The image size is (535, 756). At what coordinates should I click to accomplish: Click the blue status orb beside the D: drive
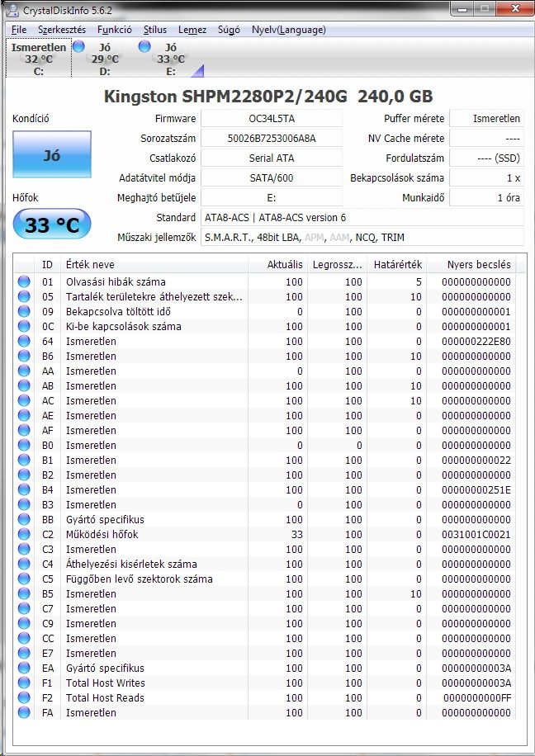point(78,47)
